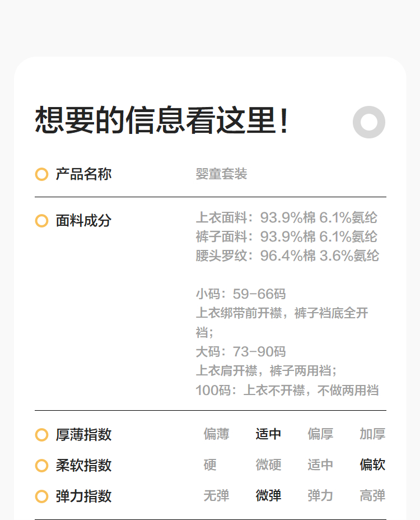This screenshot has height=520, width=420.
Task: Choose 无弹 elasticity option
Action: coord(216,496)
